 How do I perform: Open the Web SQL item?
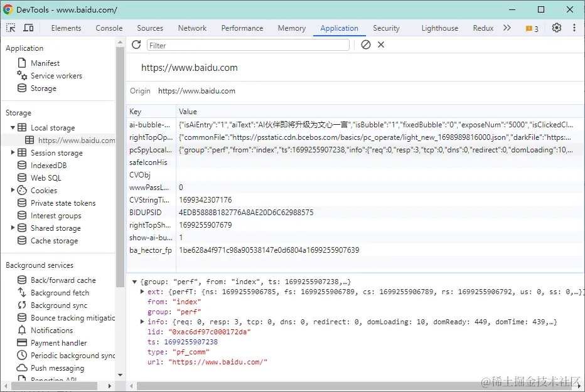click(x=46, y=177)
